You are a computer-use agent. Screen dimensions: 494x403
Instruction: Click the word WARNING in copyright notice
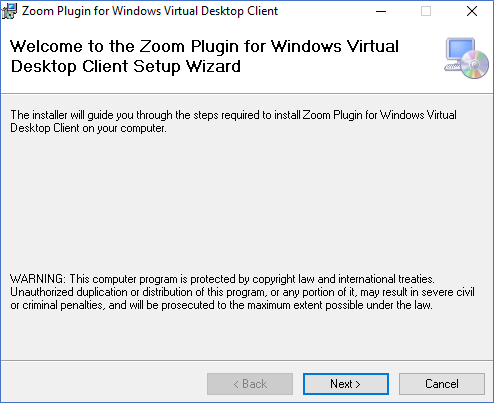click(38, 279)
